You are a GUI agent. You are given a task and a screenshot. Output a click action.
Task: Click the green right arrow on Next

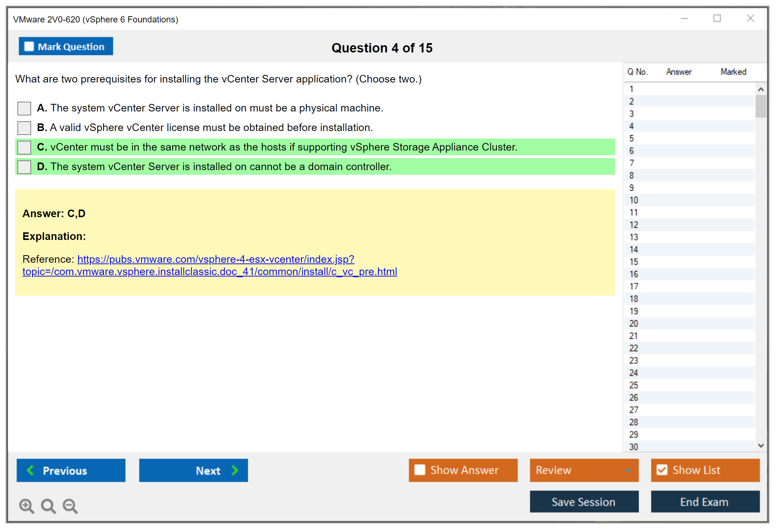tap(235, 470)
